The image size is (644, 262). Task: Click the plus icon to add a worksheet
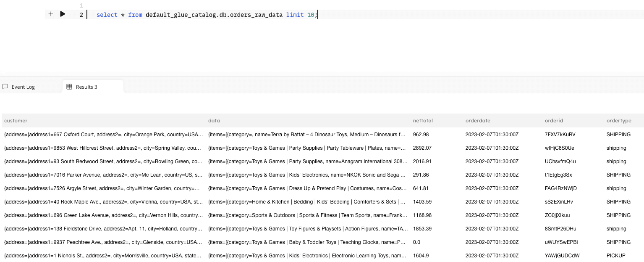click(x=50, y=14)
